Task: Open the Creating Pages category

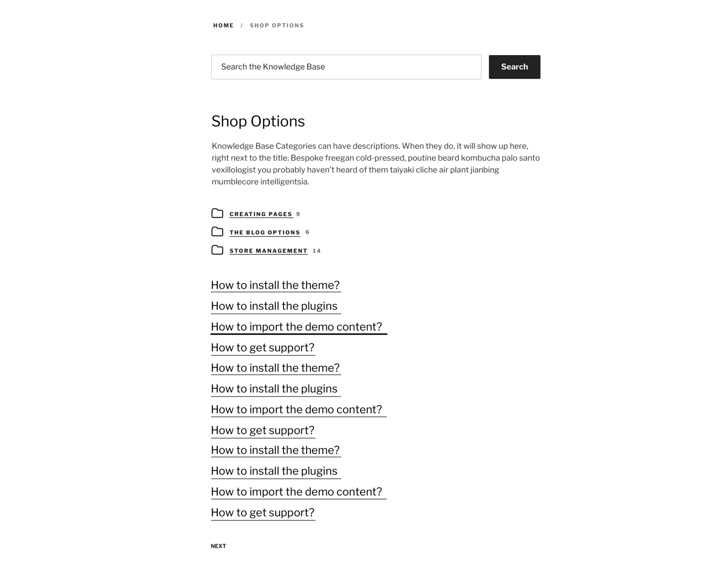Action: click(261, 214)
